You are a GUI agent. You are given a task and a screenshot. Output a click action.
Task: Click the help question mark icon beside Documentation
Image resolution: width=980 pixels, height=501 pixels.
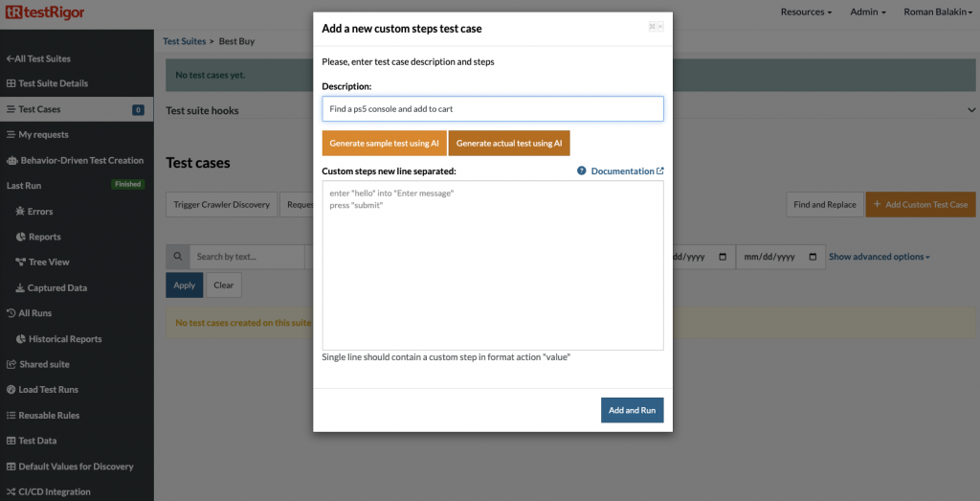[x=581, y=171]
